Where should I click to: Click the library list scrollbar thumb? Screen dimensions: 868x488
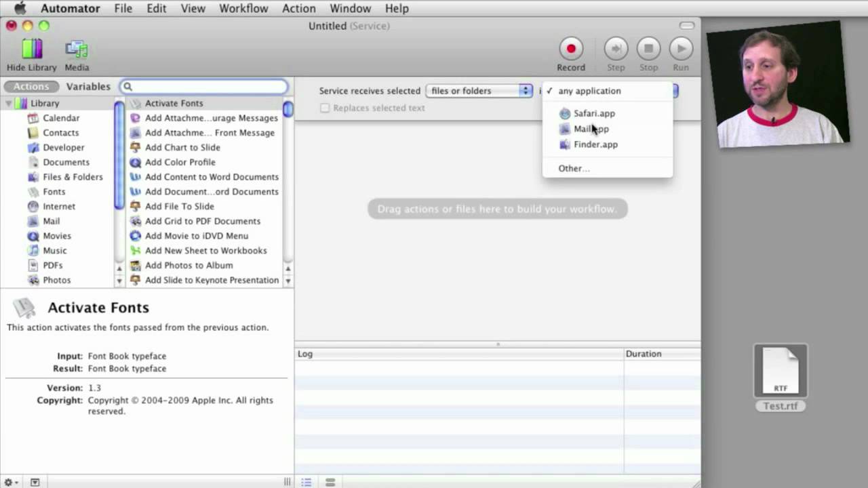119,155
